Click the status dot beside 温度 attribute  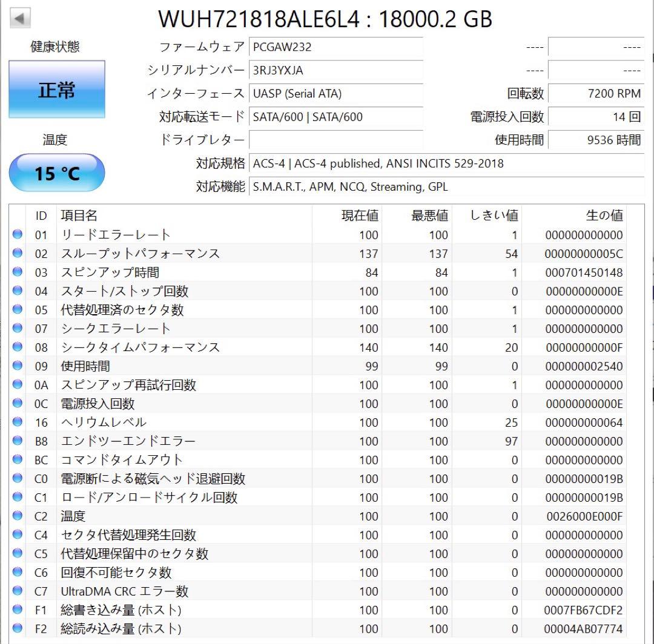(x=18, y=516)
